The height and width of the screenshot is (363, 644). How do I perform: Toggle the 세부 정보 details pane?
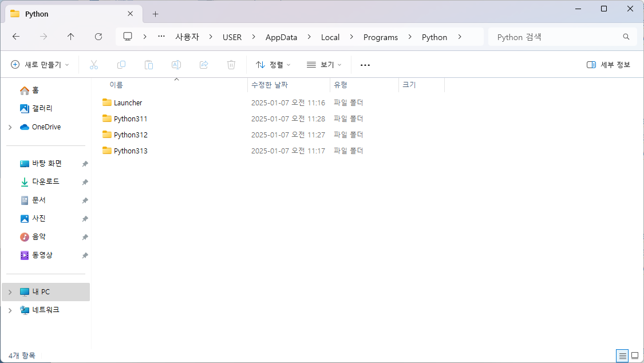pos(609,65)
